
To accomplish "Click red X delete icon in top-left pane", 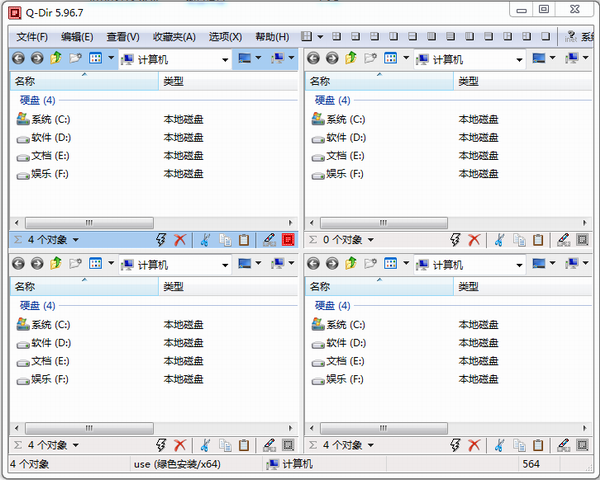I will 180,240.
